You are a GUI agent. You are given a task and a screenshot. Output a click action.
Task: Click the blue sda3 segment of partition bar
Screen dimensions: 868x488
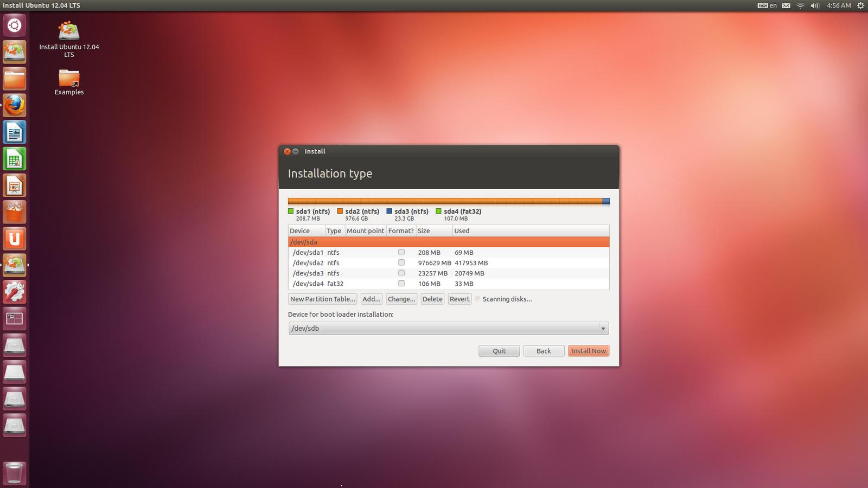pyautogui.click(x=606, y=201)
